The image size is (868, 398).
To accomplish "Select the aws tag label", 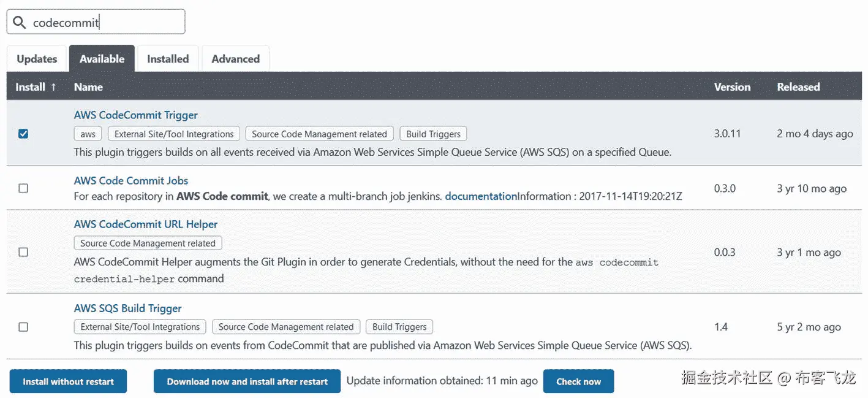I will (x=88, y=134).
